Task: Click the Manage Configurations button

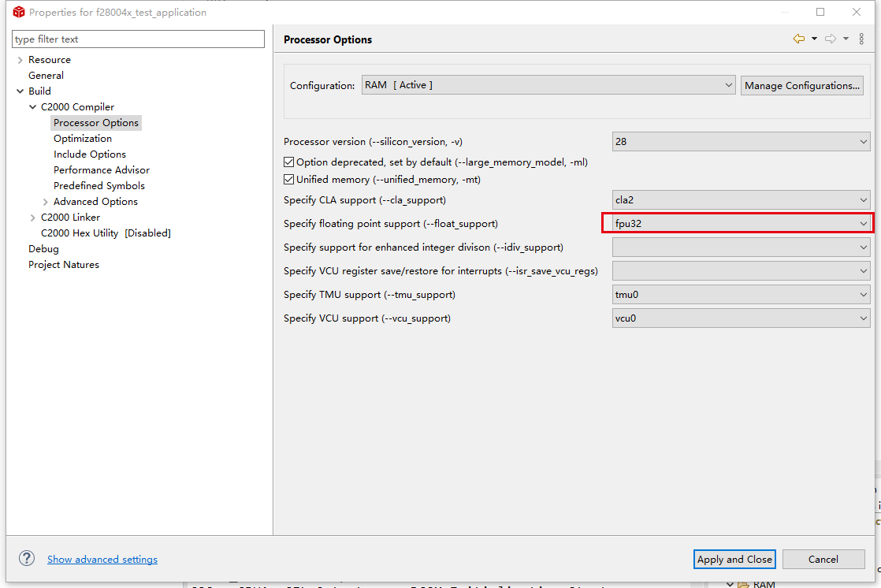Action: 801,85
